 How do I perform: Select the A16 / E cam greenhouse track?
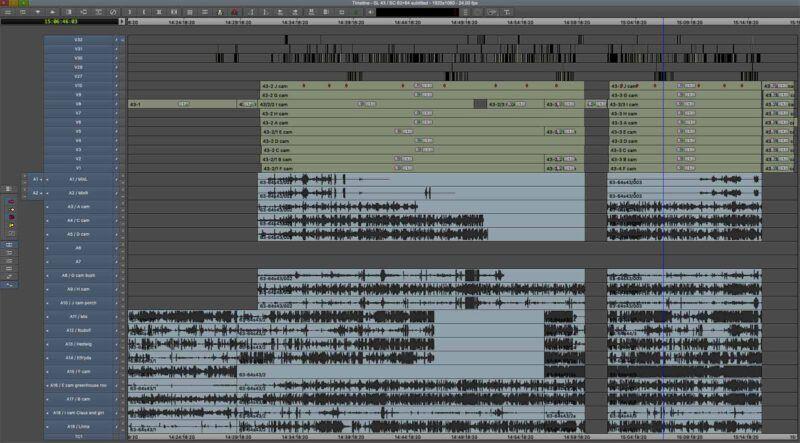pyautogui.click(x=79, y=385)
